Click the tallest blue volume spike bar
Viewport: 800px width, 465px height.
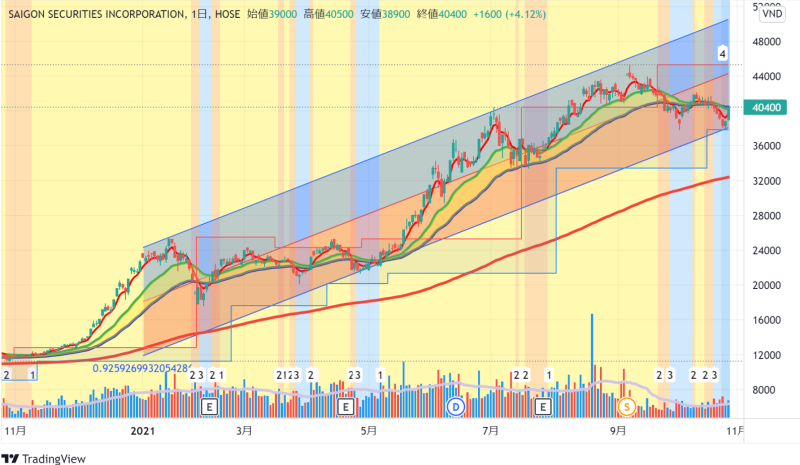click(x=592, y=365)
